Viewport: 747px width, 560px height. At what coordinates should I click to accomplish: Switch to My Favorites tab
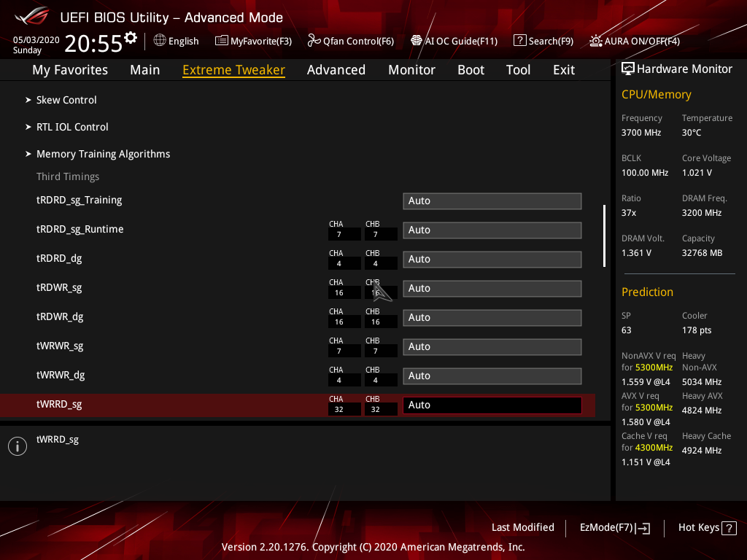[x=70, y=70]
